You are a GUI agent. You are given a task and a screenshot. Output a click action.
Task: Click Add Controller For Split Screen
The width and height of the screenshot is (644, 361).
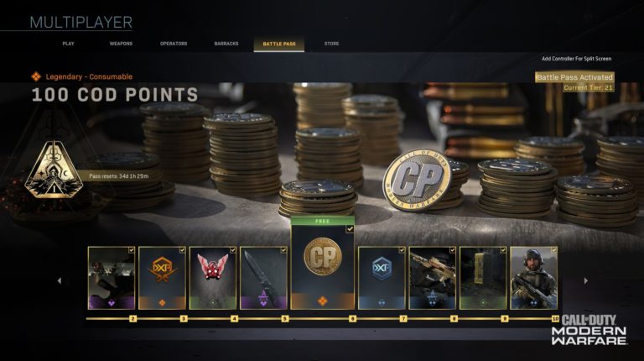(x=576, y=59)
